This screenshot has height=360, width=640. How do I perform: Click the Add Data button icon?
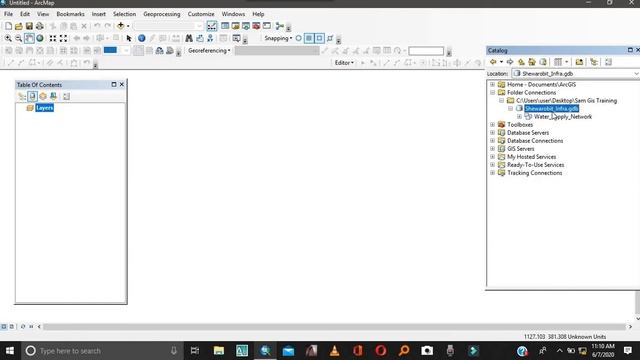pyautogui.click(x=120, y=26)
